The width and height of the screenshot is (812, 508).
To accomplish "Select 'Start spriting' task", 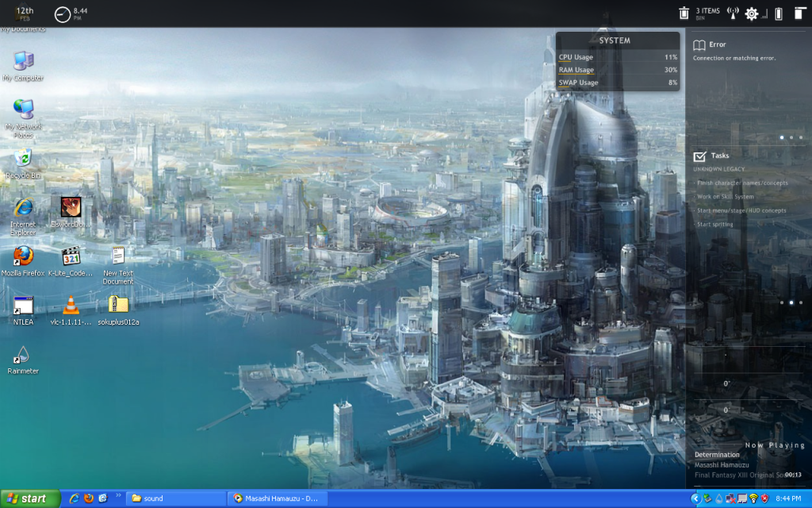I will [714, 225].
